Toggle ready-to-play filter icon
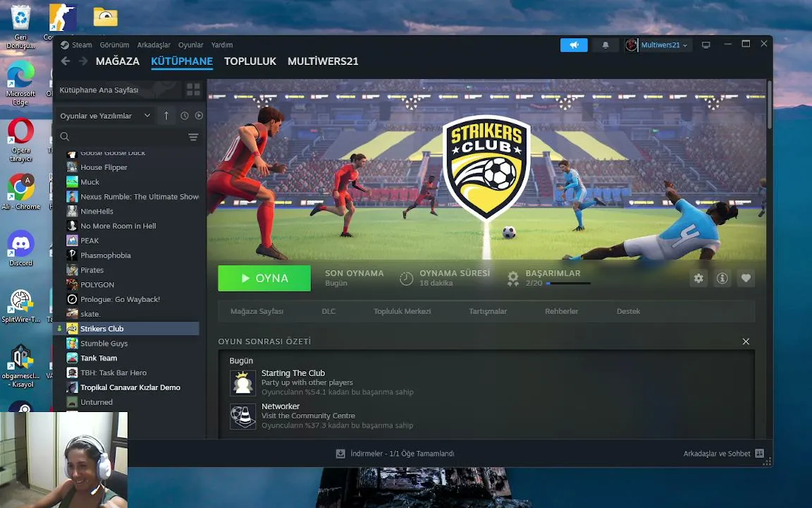 point(199,116)
